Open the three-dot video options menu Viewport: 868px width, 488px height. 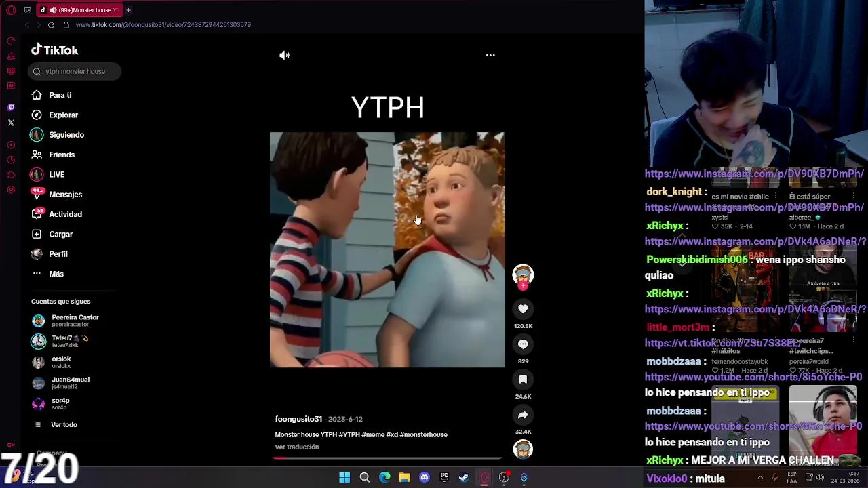490,56
